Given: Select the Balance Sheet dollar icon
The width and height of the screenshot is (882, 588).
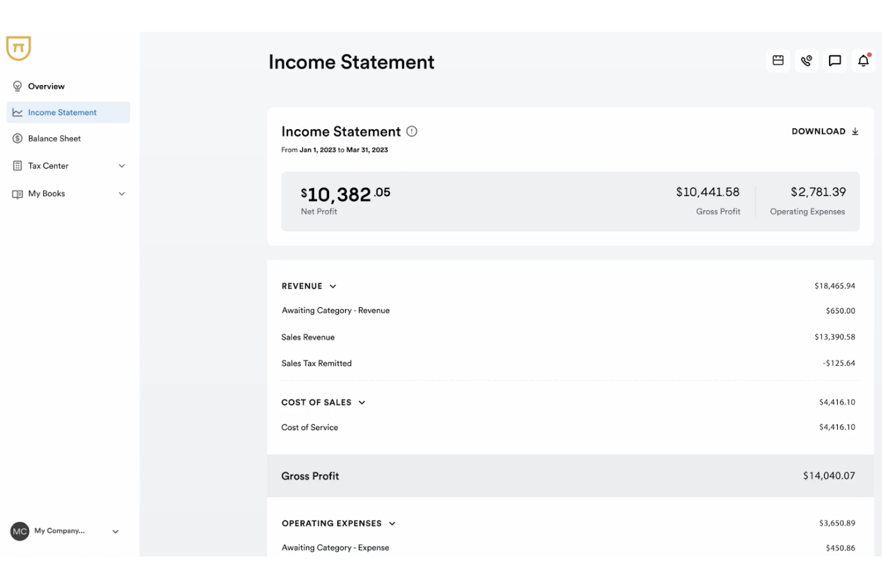Looking at the screenshot, I should (17, 138).
